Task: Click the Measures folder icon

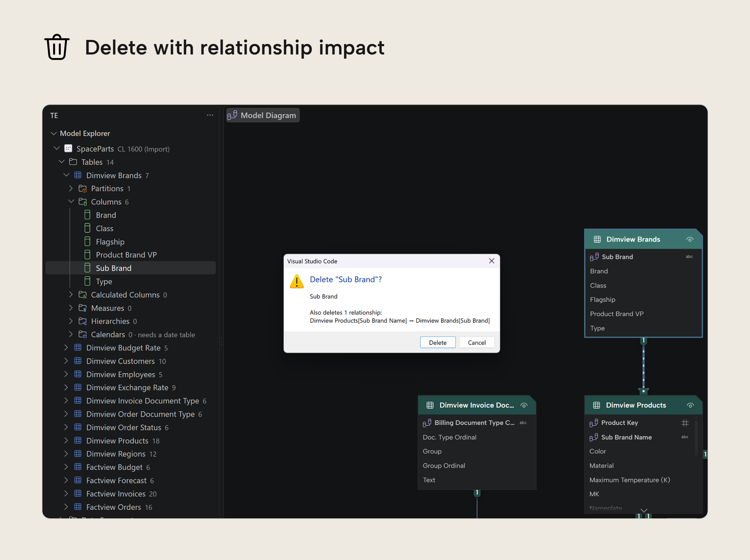Action: pos(83,308)
